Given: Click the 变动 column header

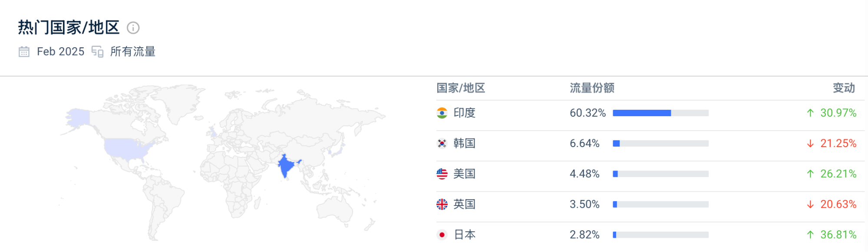Looking at the screenshot, I should click(844, 88).
